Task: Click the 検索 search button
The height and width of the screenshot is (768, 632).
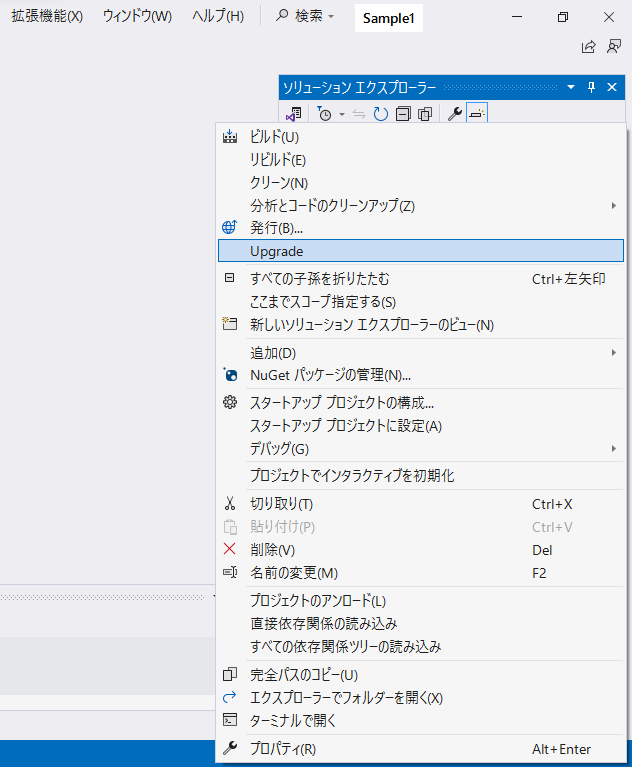Action: (x=304, y=17)
